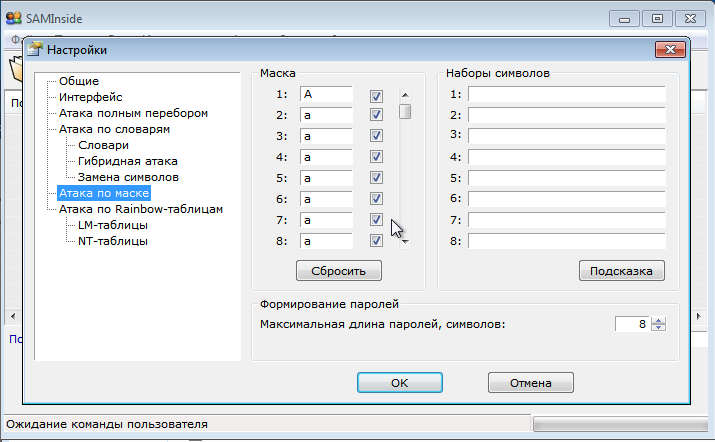Close the Настройки dialog

click(x=670, y=49)
